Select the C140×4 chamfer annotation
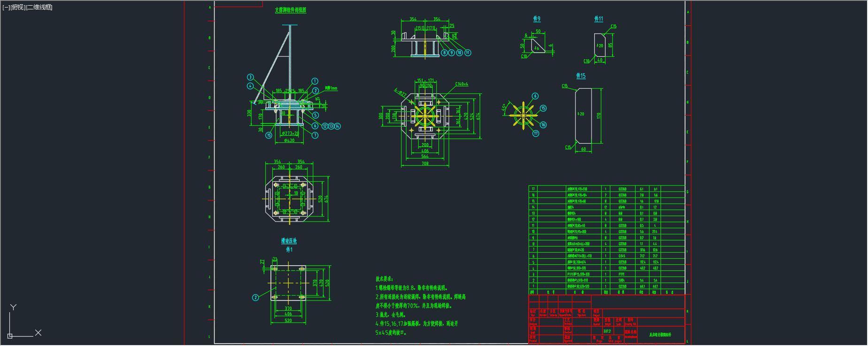 (x=461, y=84)
